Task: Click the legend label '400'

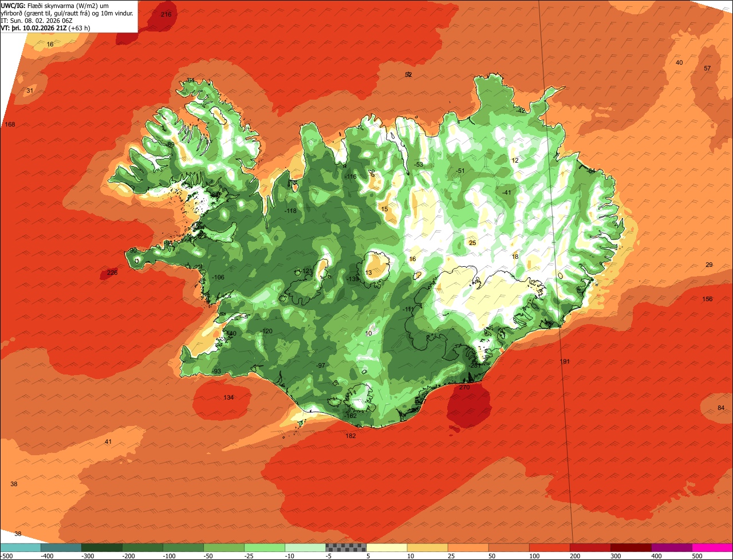Action: click(657, 556)
